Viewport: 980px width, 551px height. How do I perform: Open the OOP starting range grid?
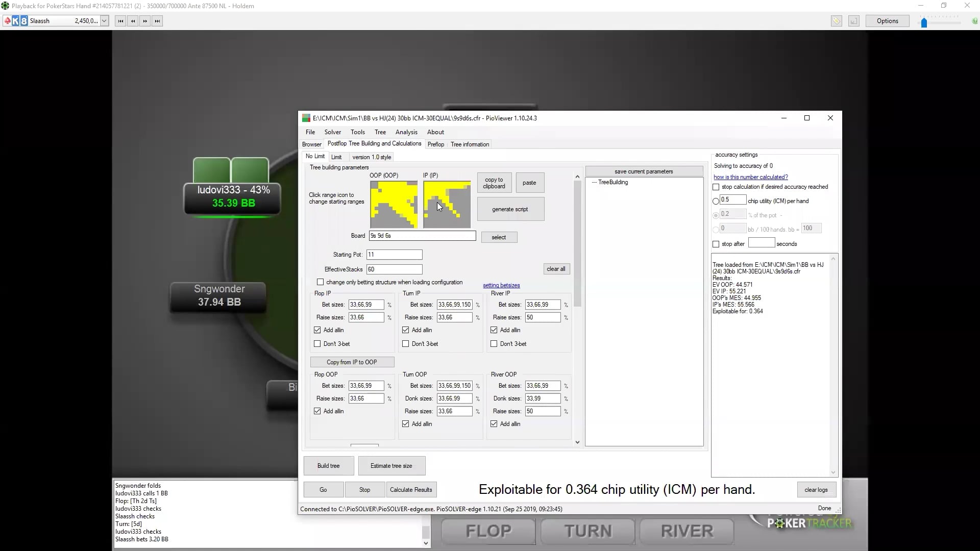click(394, 205)
